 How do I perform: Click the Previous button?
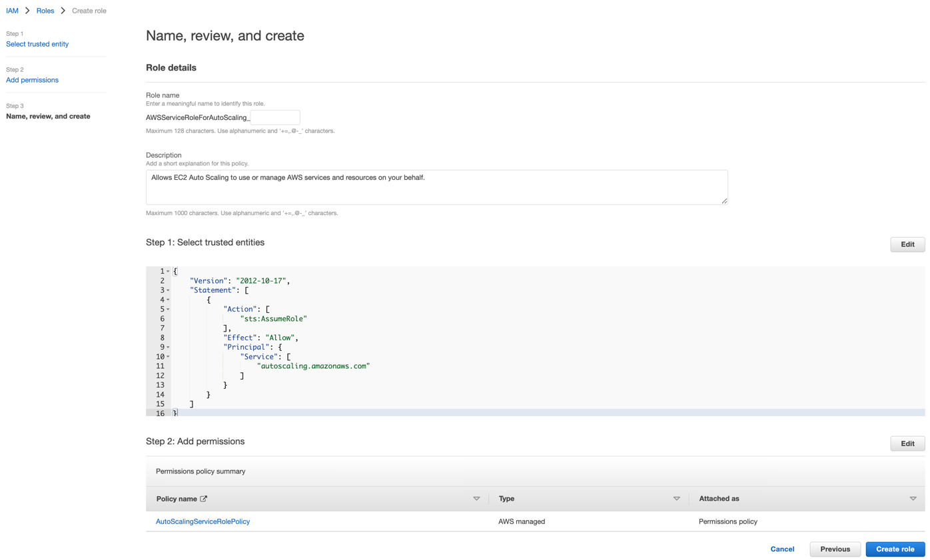click(x=835, y=549)
